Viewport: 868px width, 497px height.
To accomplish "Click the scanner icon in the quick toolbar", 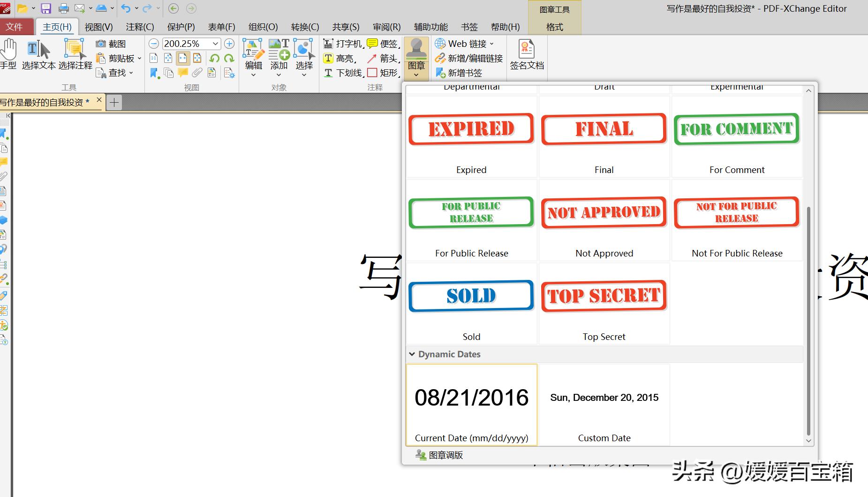I will click(101, 8).
